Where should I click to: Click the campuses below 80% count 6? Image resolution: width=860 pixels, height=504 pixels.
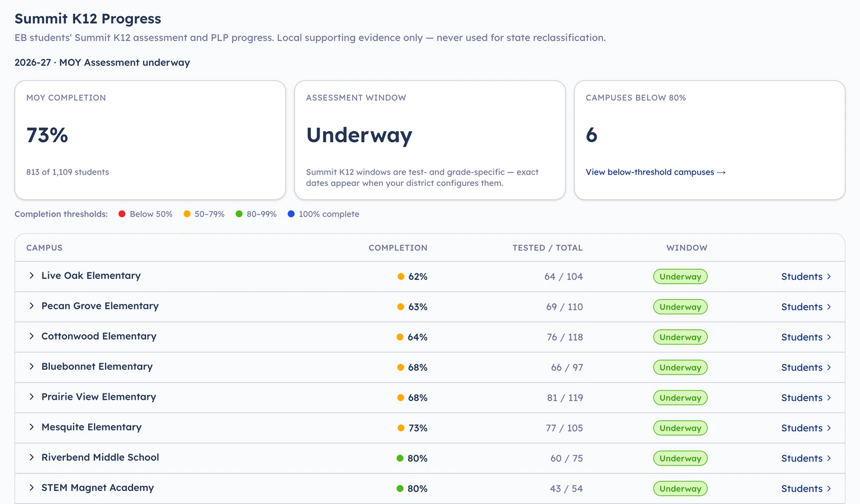[x=591, y=135]
